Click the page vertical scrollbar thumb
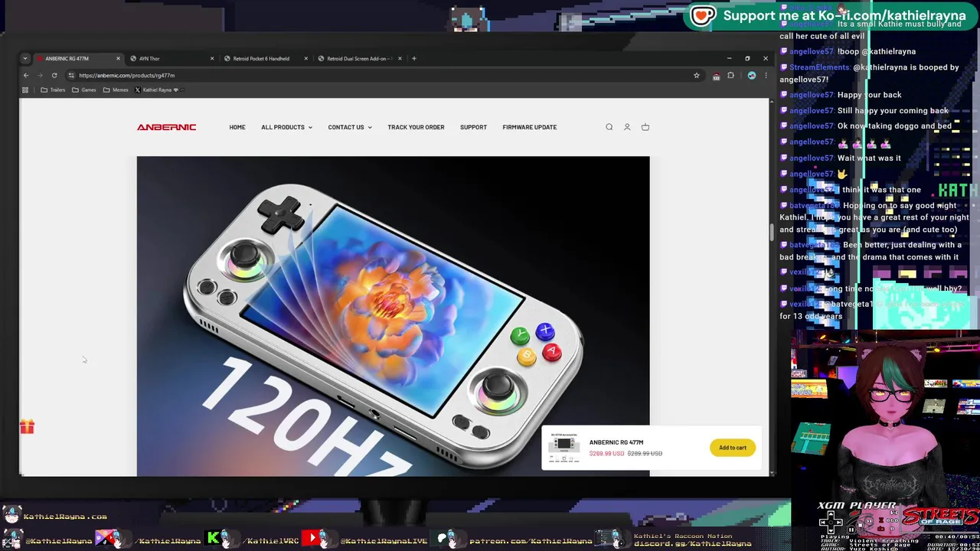This screenshot has height=551, width=980. pyautogui.click(x=772, y=233)
